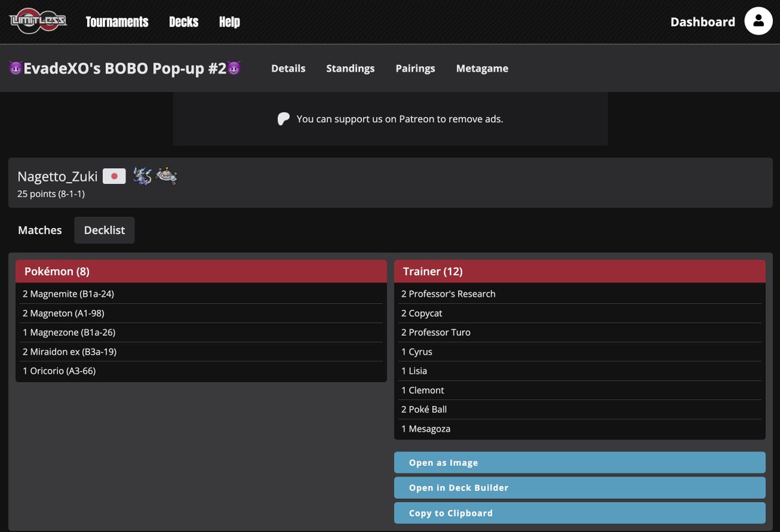Viewport: 780px width, 532px height.
Task: Click the Limitless logo
Action: coord(38,21)
